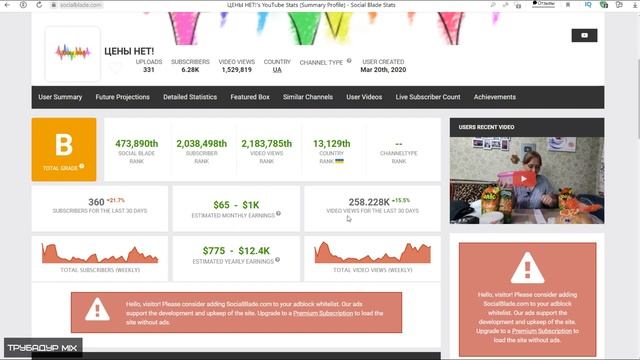This screenshot has width=640, height=360.
Task: Open the browser downloads arrow icon
Action: tap(634, 5)
